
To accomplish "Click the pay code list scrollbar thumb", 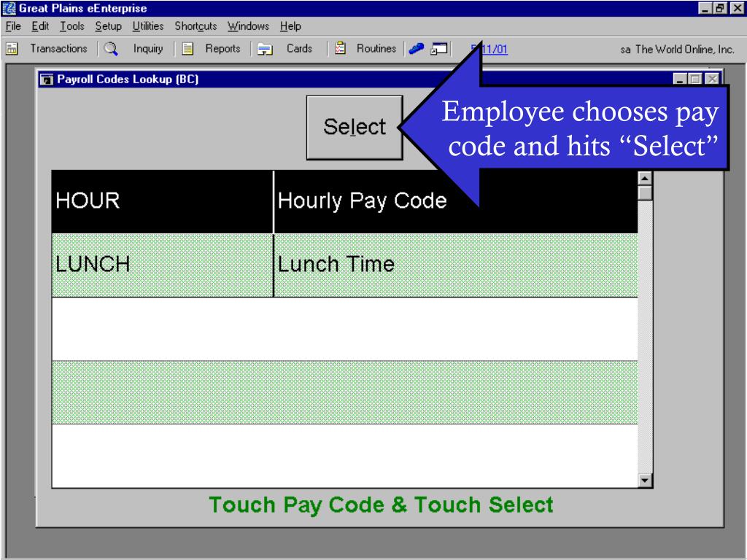I will [645, 192].
